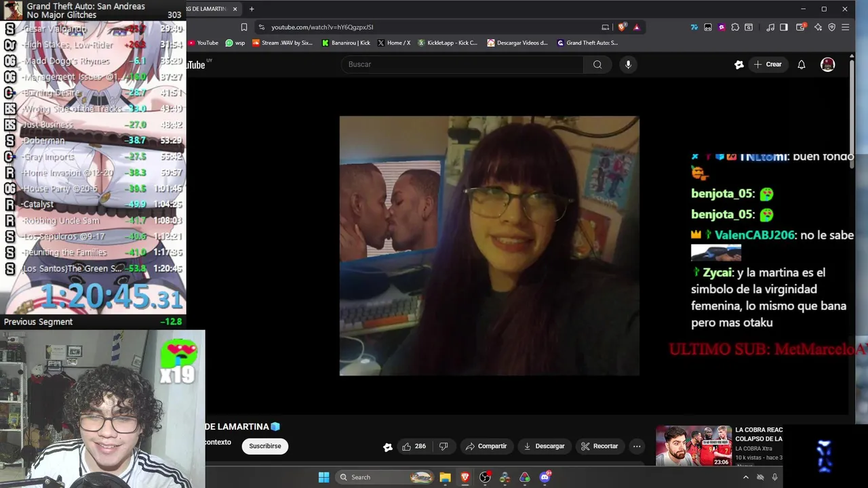Image resolution: width=868 pixels, height=488 pixels.
Task: Open the Kicklet.app bookmark
Action: pos(448,43)
